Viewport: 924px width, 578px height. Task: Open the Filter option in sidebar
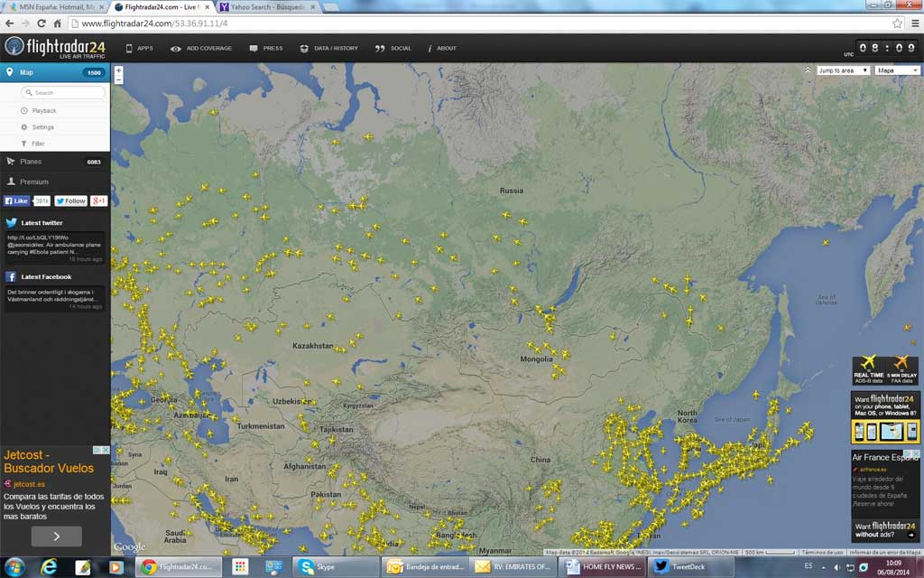point(38,144)
